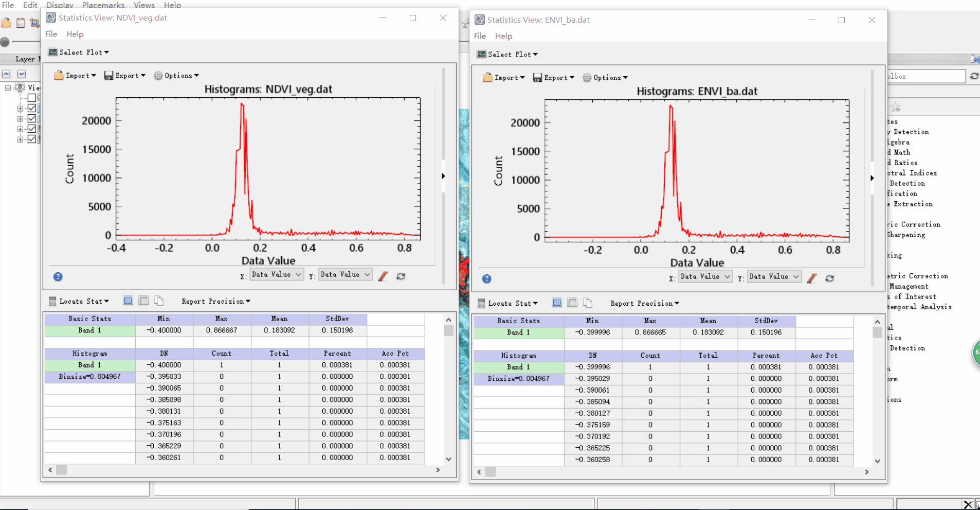The height and width of the screenshot is (510, 980).
Task: Click the plot-side black arrow in ENVI_ba.dat window
Action: [872, 178]
